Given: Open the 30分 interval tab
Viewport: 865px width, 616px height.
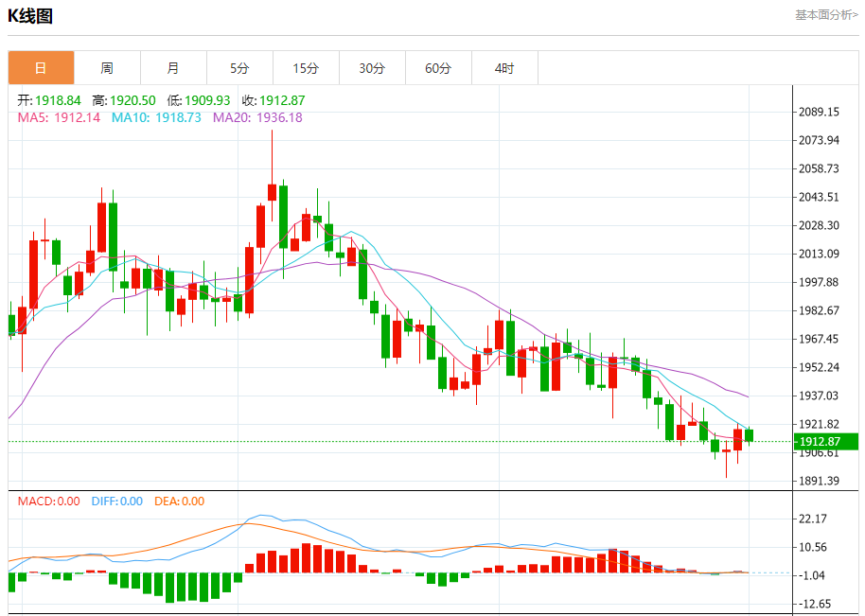Looking at the screenshot, I should pos(372,68).
